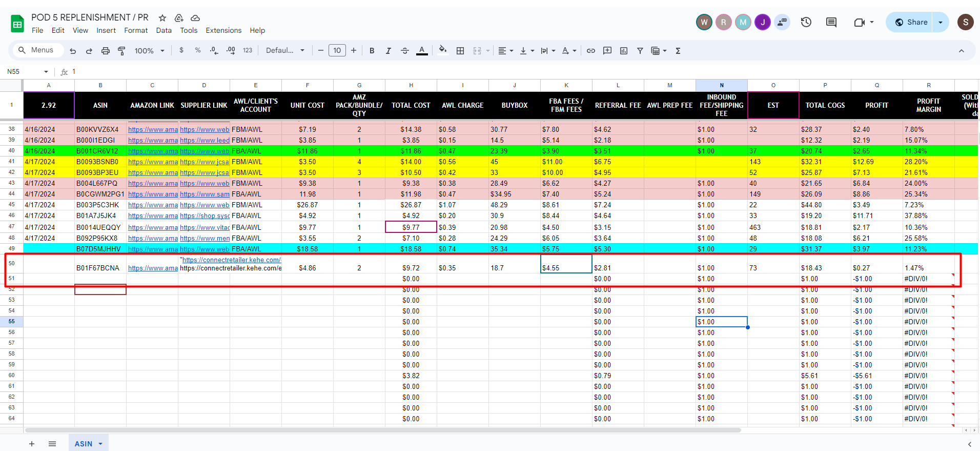980x451 pixels.
Task: Open Google Sheets home icon
Action: click(17, 24)
